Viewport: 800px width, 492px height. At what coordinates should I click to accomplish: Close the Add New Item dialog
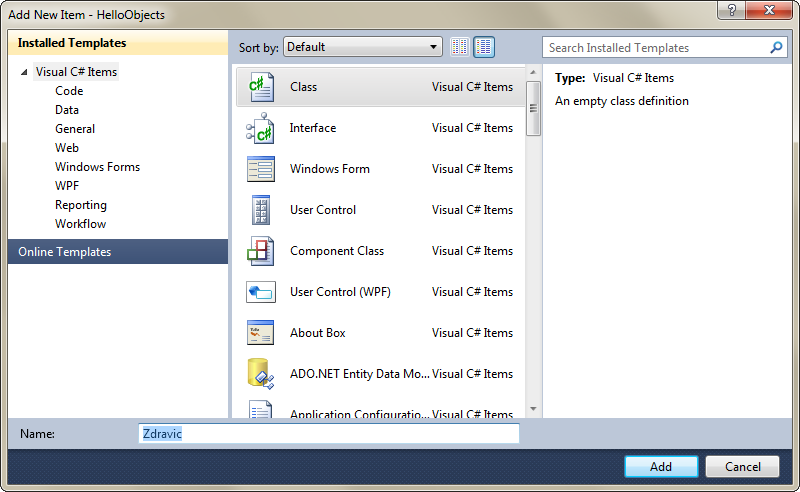(770, 10)
